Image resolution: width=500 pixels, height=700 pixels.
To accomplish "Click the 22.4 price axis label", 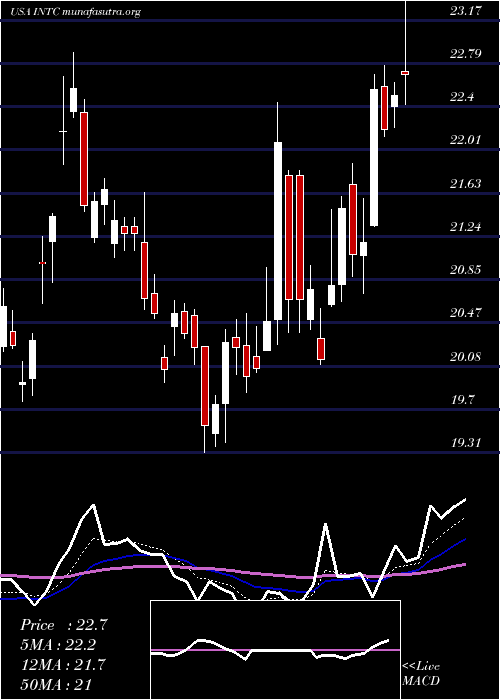I will [x=462, y=97].
